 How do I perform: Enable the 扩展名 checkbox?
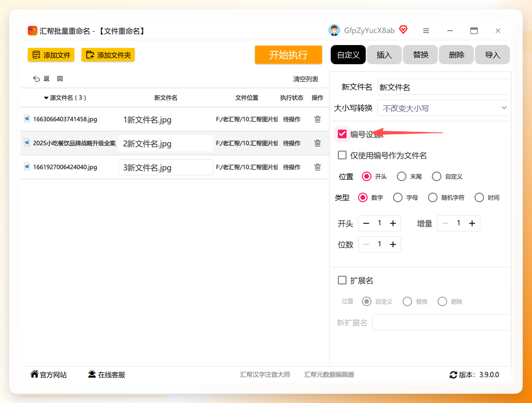[x=342, y=280]
